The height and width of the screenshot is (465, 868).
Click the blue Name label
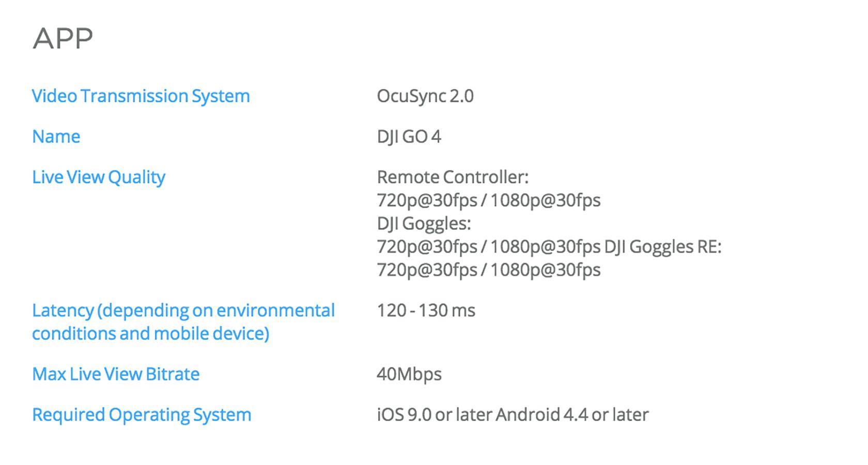[56, 136]
